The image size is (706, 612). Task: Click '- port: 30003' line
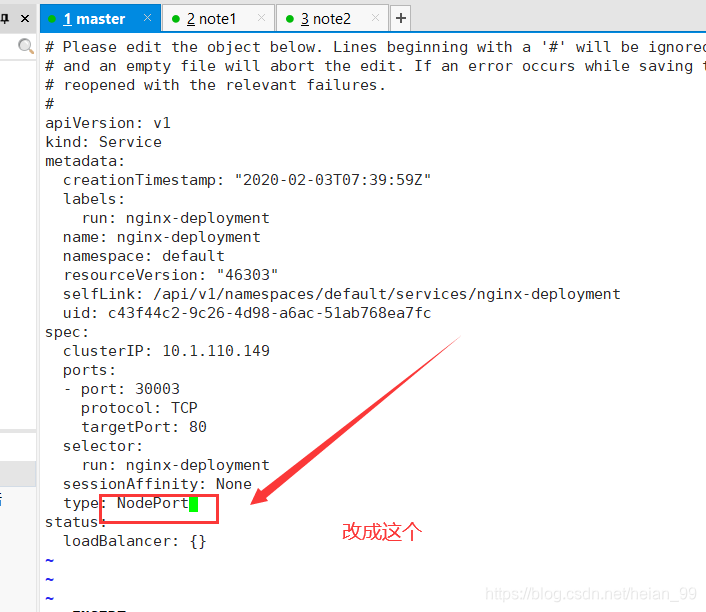coord(122,389)
